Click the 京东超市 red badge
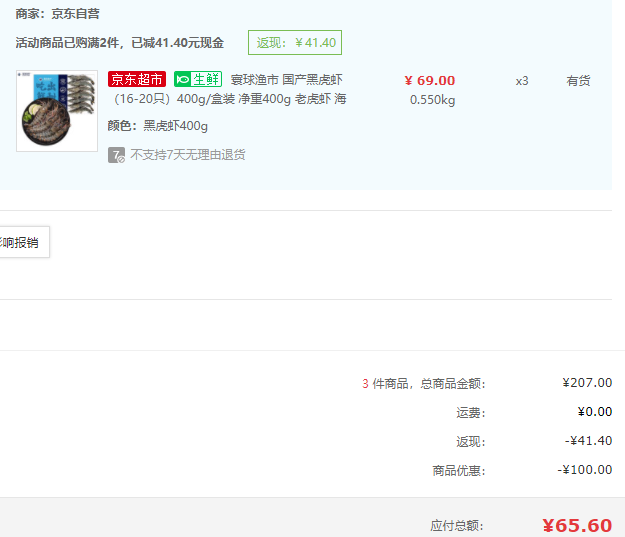This screenshot has width=625, height=537. 137,79
